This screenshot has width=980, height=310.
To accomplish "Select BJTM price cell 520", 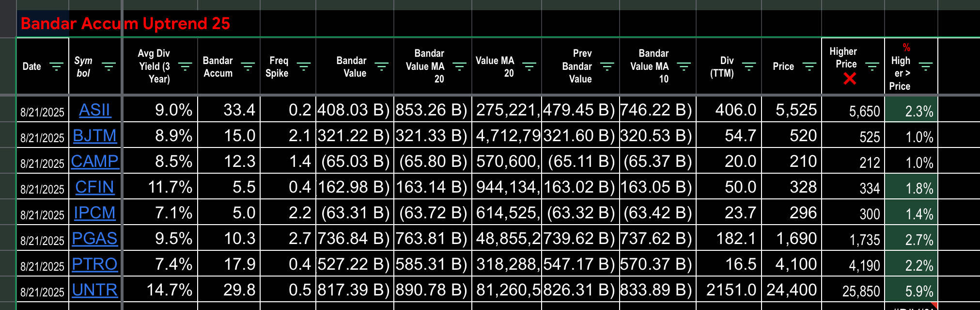I will point(792,135).
